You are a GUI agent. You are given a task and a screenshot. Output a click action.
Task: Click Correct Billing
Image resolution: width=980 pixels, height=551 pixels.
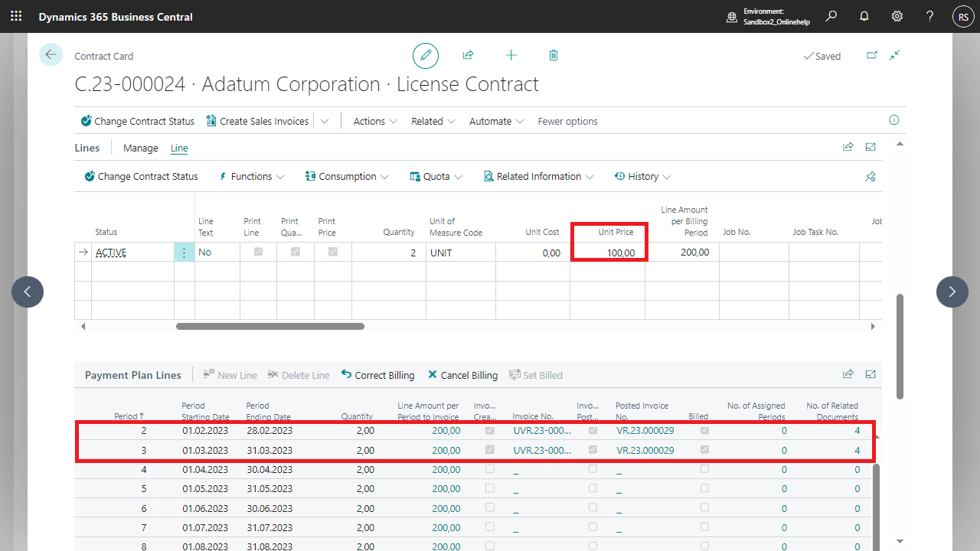[377, 375]
